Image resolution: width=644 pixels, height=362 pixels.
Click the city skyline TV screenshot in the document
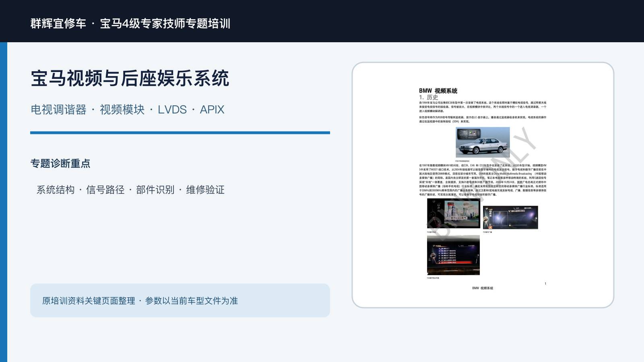453,214
